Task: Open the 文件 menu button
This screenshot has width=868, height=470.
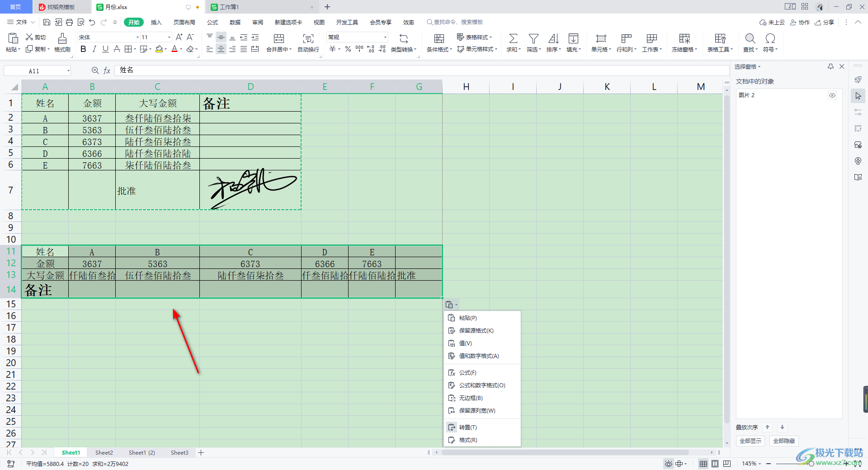Action: [21, 22]
